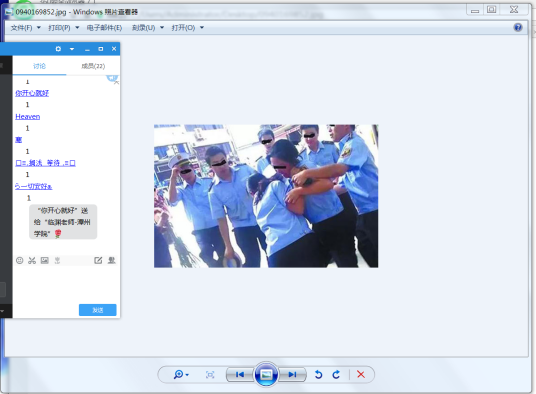
Task: Open user link 你开心就好
Action: coord(32,93)
